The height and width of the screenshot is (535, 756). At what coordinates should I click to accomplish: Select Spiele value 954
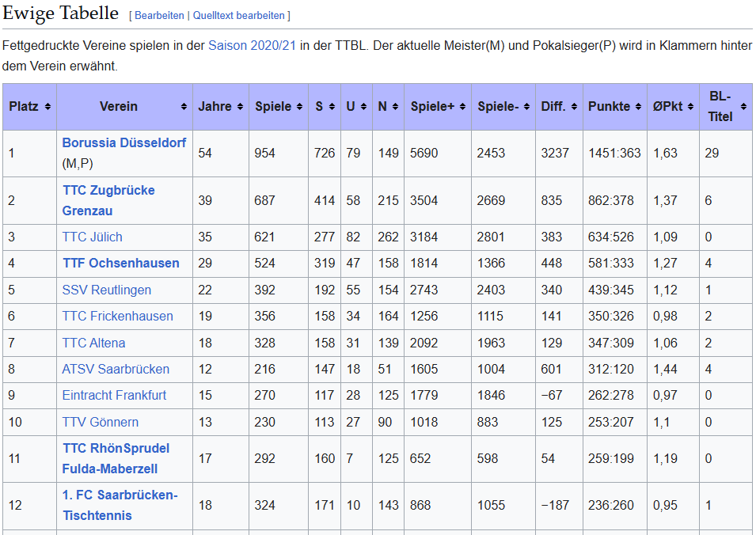pyautogui.click(x=264, y=154)
